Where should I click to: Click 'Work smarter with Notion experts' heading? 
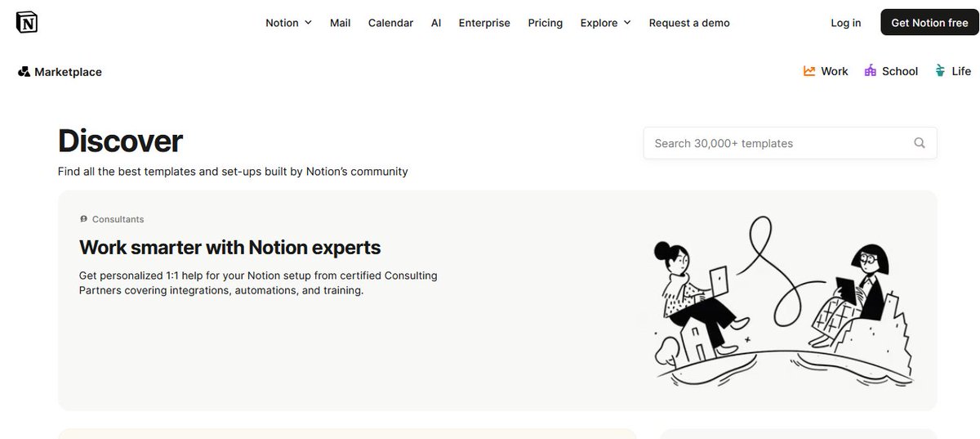pyautogui.click(x=229, y=247)
